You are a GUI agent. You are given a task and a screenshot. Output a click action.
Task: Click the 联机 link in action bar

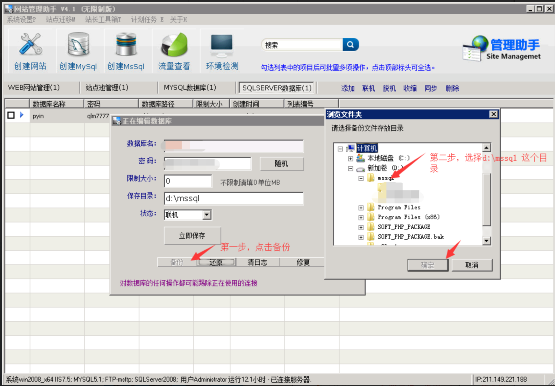368,88
